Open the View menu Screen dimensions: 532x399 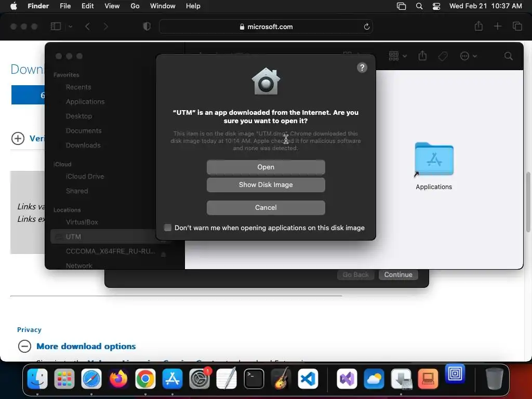tap(112, 6)
